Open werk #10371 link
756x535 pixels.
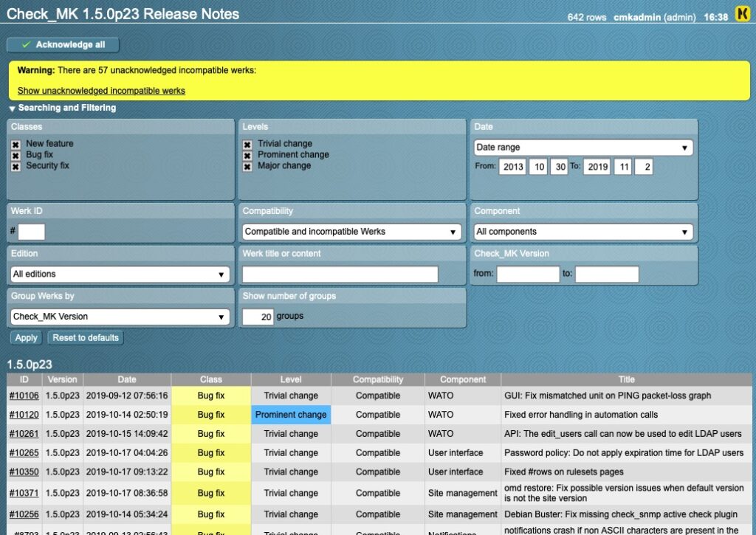pos(24,493)
